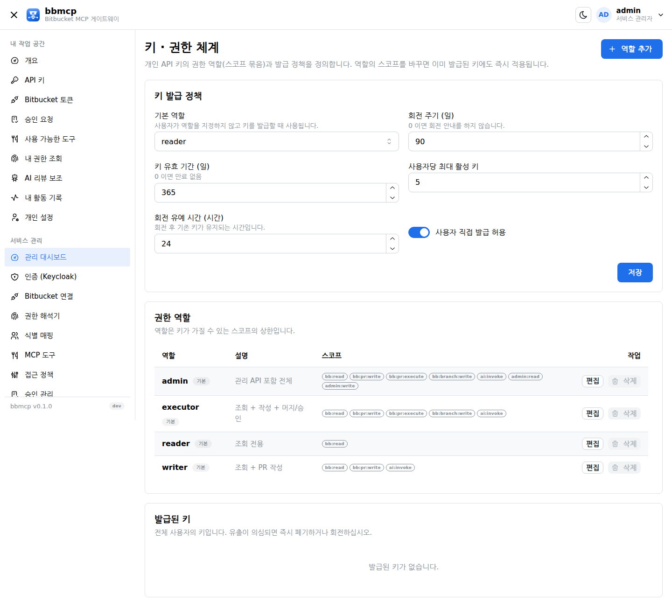Click the admin:read scope tag
Image resolution: width=672 pixels, height=616 pixels.
525,377
